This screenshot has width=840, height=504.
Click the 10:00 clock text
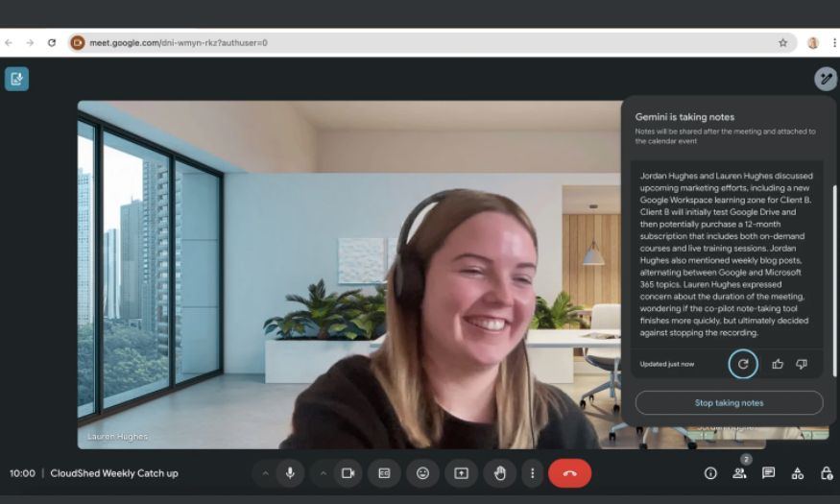pos(22,473)
